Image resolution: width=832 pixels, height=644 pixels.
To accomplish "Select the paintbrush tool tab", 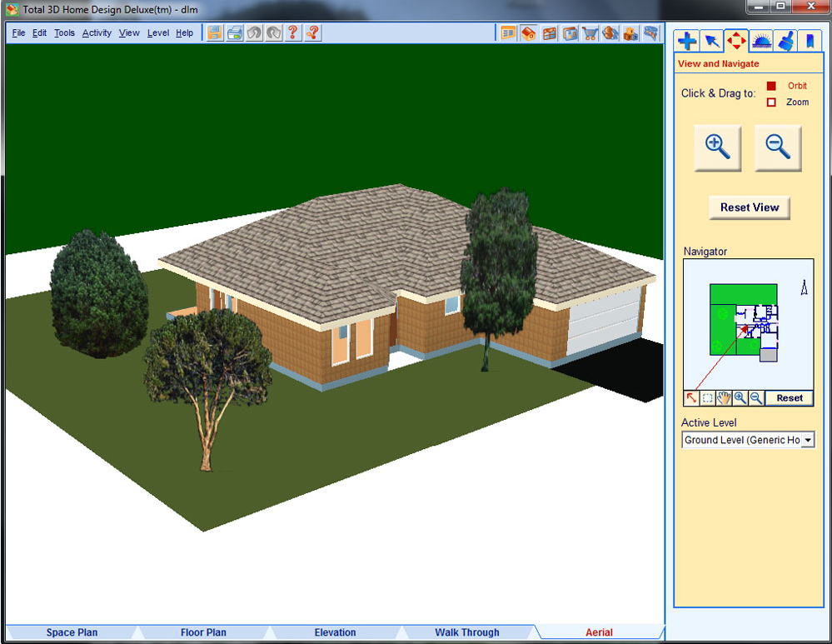I will (785, 41).
